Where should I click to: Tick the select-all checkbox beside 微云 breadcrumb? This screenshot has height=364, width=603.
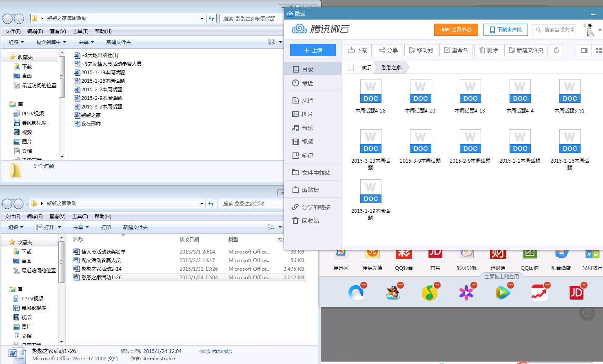351,68
